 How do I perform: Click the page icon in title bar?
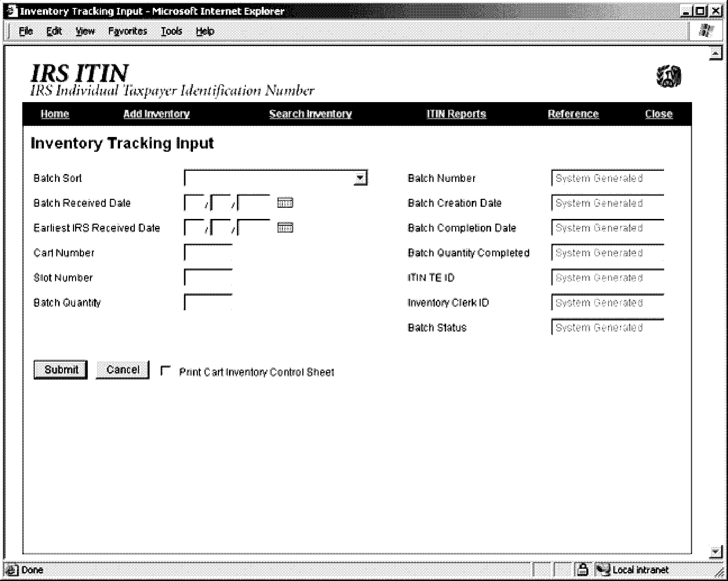[12, 11]
